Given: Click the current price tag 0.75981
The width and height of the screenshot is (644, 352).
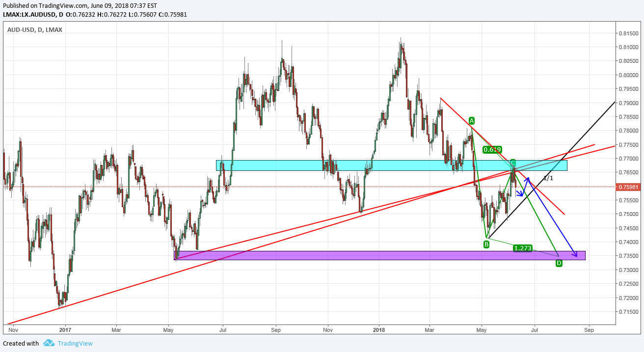Looking at the screenshot, I should coord(628,187).
